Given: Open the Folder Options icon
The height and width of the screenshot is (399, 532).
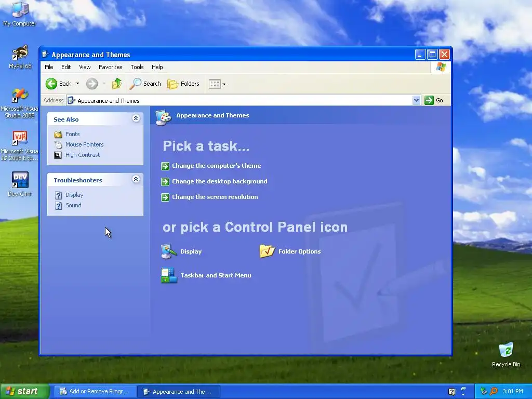Looking at the screenshot, I should (267, 251).
